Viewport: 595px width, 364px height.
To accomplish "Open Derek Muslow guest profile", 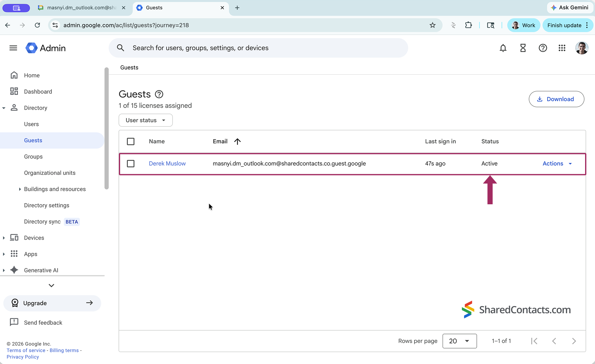I will tap(167, 163).
